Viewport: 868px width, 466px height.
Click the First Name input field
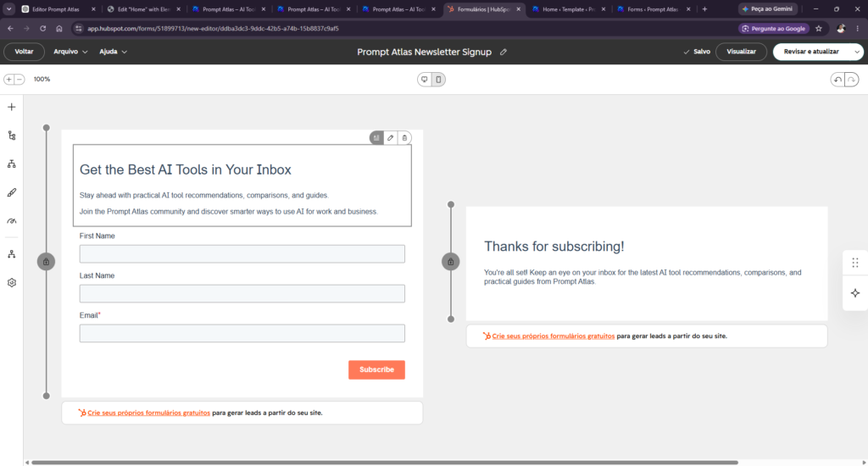242,253
